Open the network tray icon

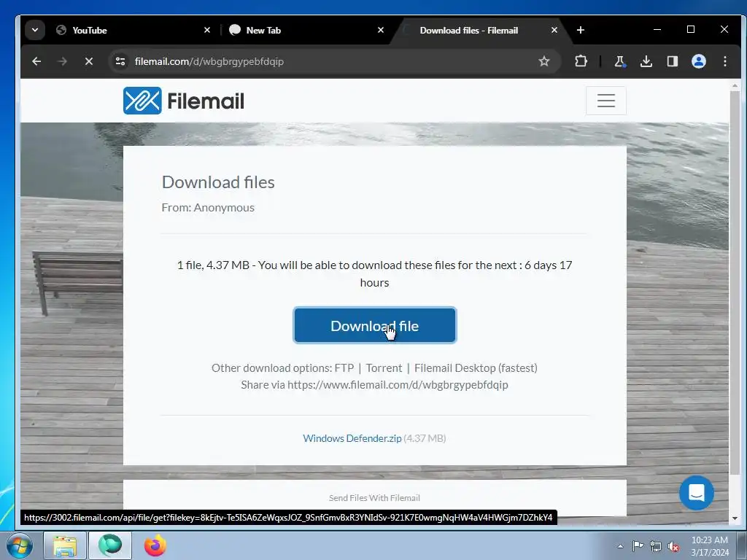click(x=656, y=546)
